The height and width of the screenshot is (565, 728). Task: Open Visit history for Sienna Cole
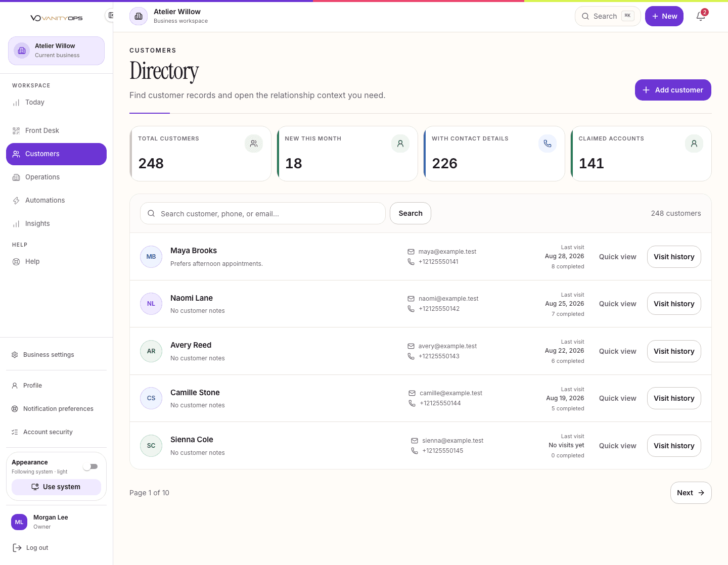coord(674,446)
